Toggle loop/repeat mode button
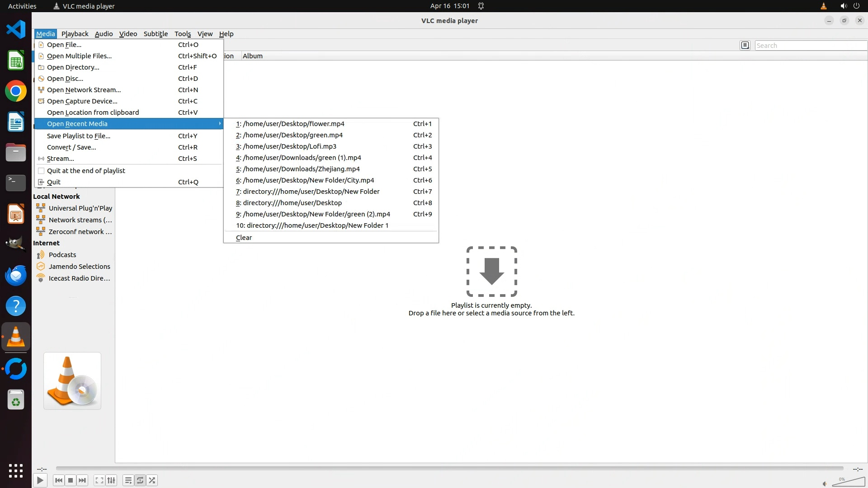868x488 pixels. (x=140, y=480)
